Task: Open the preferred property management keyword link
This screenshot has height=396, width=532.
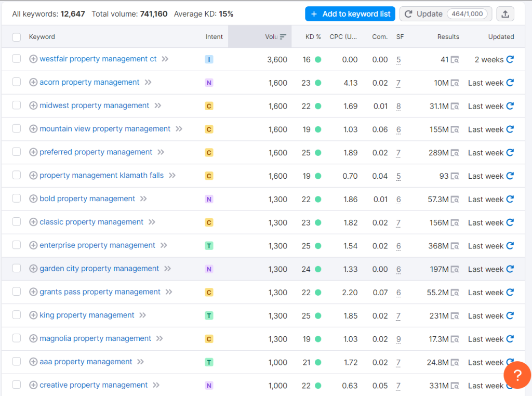Action: coord(97,152)
